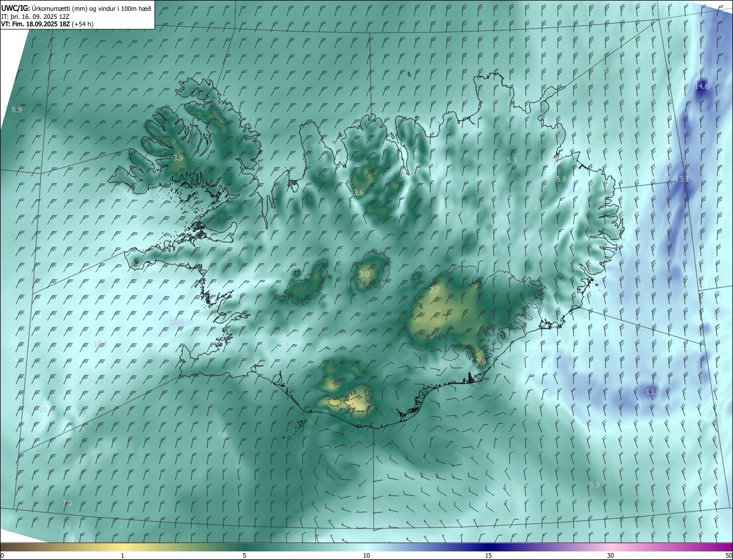The image size is (733, 560).
Task: Click the legend tick labeled 5
Action: [245, 555]
